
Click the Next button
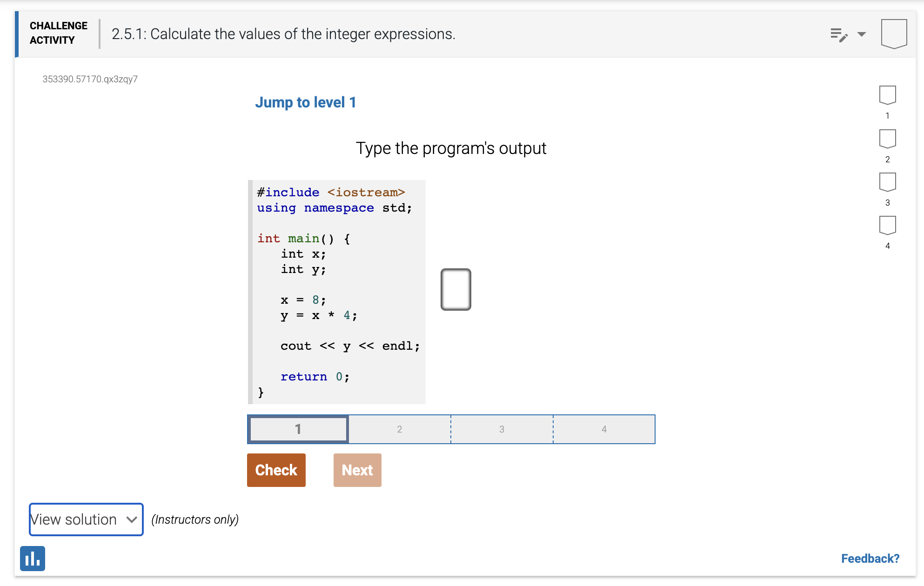click(x=357, y=470)
